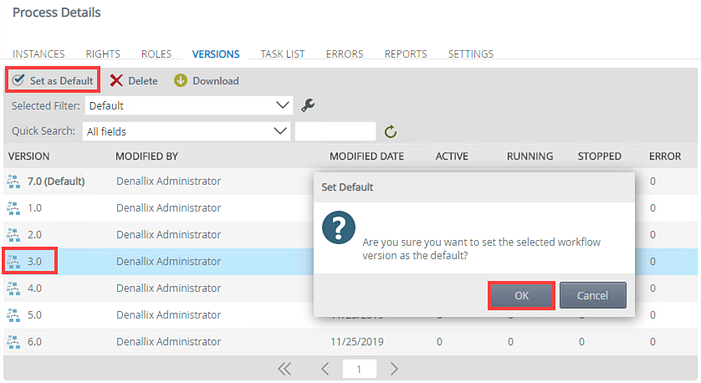Confirm with OK in the Set Default dialog
This screenshot has height=383, width=701.
521,295
